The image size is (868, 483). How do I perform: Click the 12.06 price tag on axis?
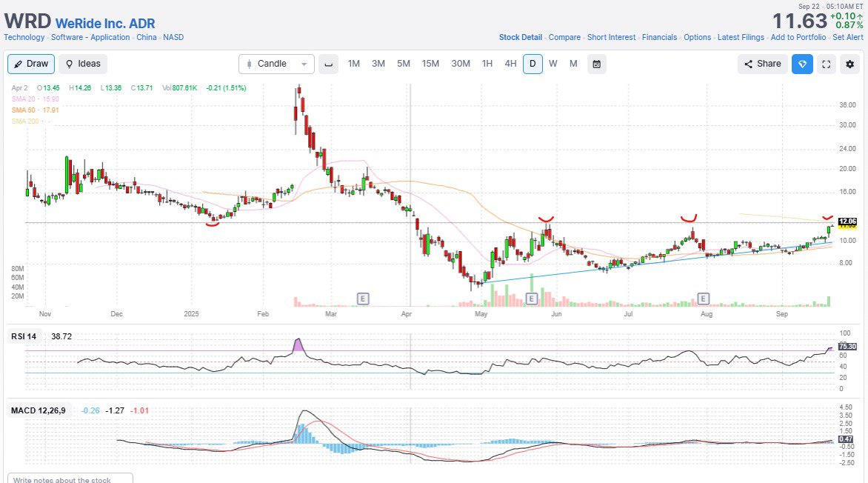tap(847, 221)
